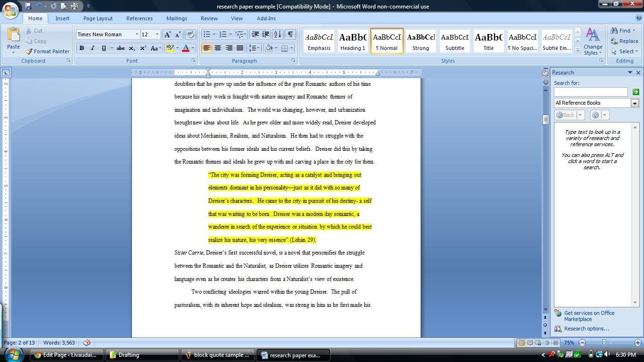Open the View tab
Viewport: 644px width, 362px height.
coord(237,18)
